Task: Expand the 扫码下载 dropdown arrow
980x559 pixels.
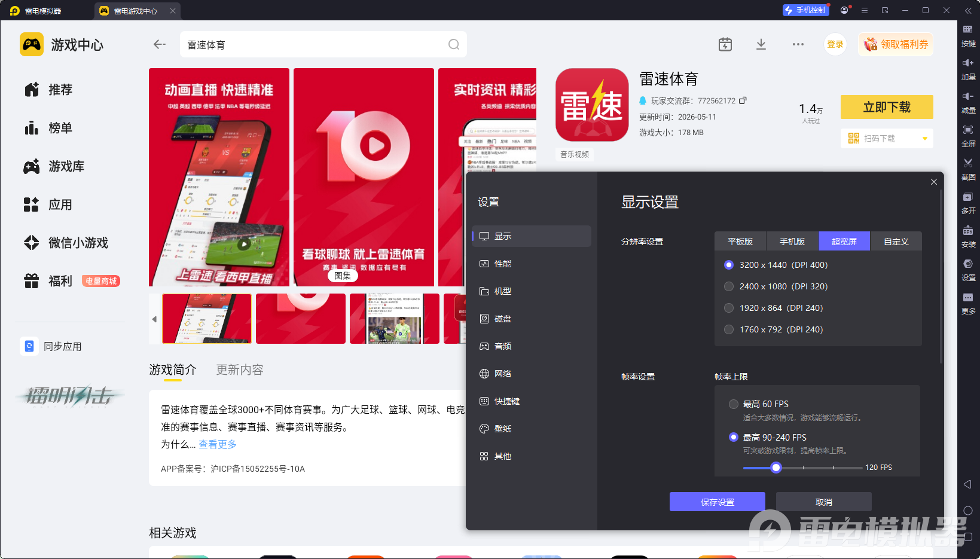Action: [x=925, y=139]
